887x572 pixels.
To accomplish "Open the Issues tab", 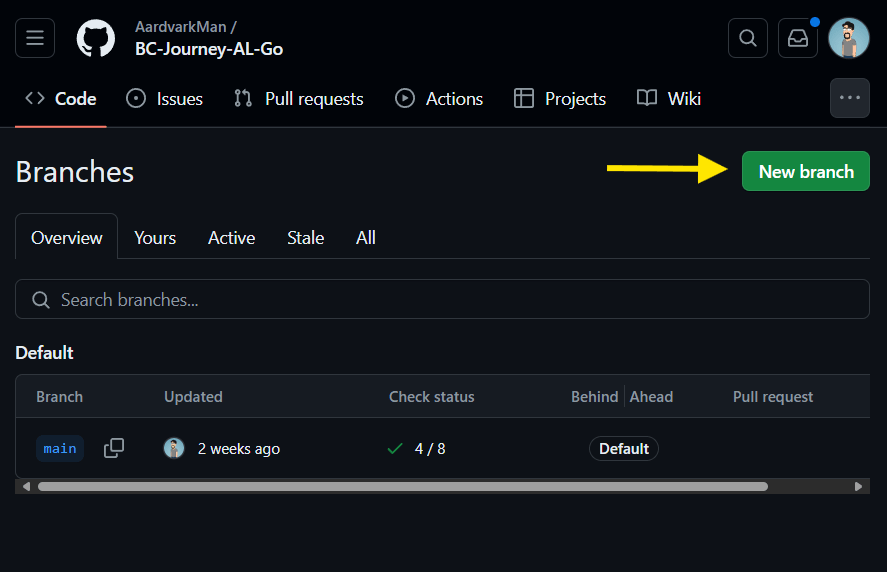I will click(x=165, y=99).
